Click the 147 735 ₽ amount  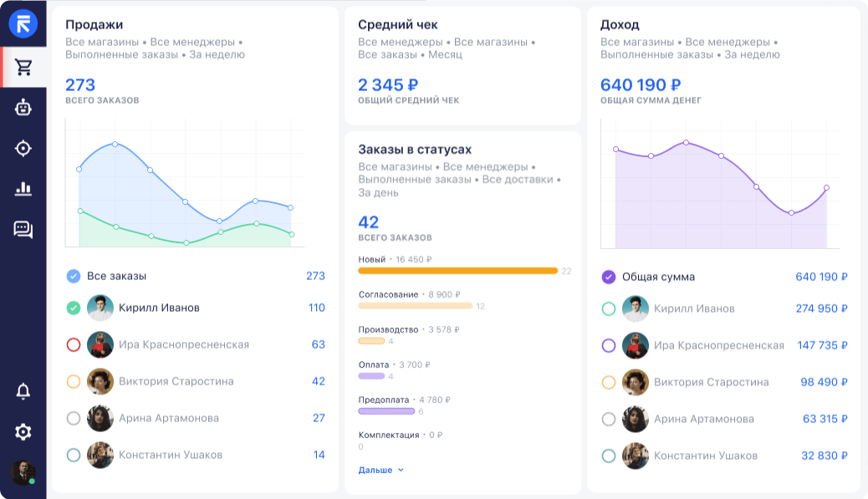tap(822, 345)
